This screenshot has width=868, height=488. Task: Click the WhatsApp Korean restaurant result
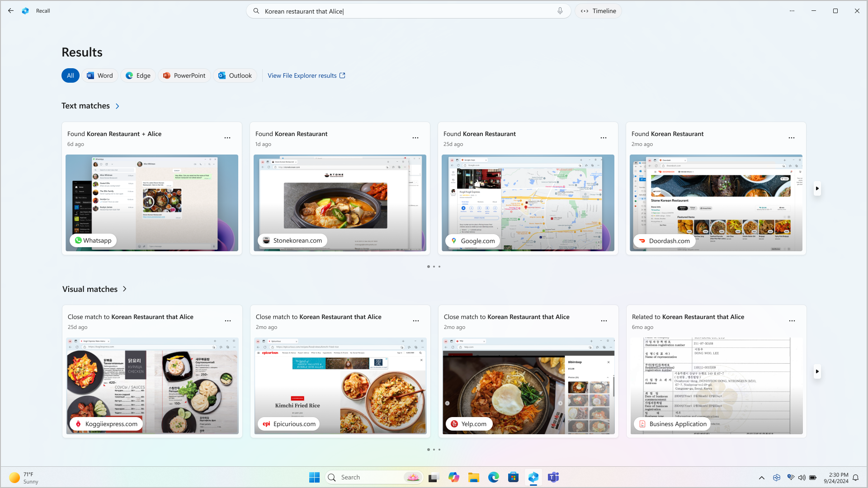click(151, 188)
